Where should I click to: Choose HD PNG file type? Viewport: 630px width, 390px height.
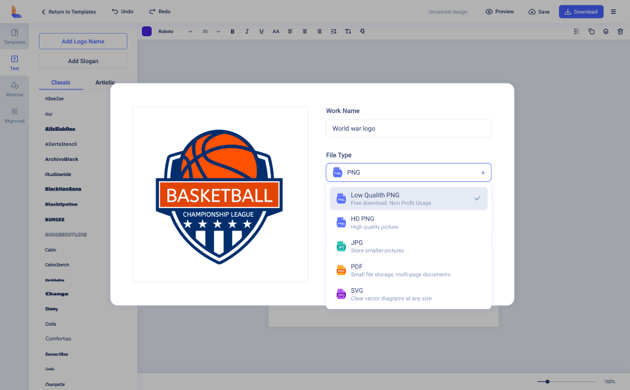pyautogui.click(x=409, y=223)
